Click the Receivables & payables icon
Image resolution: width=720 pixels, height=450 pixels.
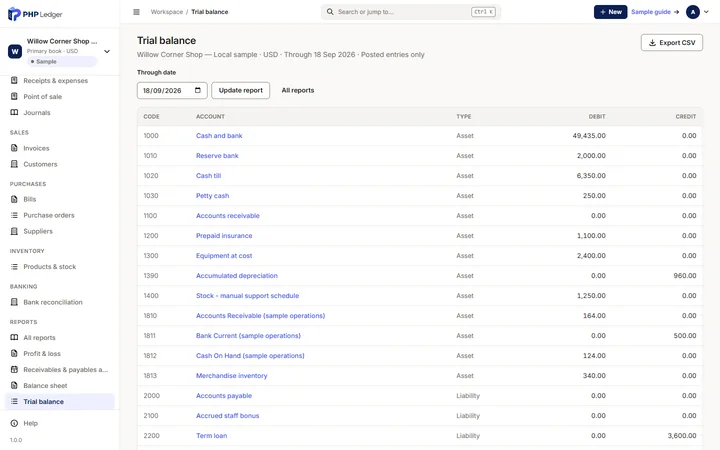tap(14, 370)
